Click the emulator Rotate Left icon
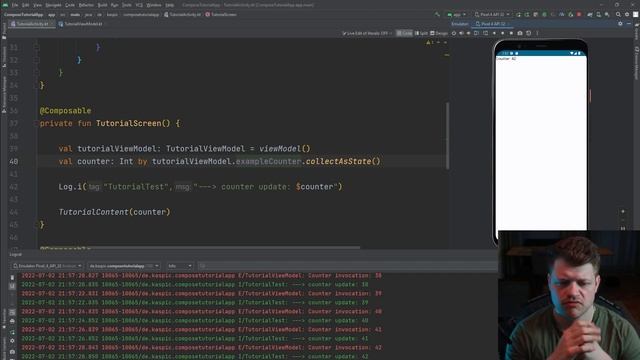640x360 pixels. pos(476,33)
